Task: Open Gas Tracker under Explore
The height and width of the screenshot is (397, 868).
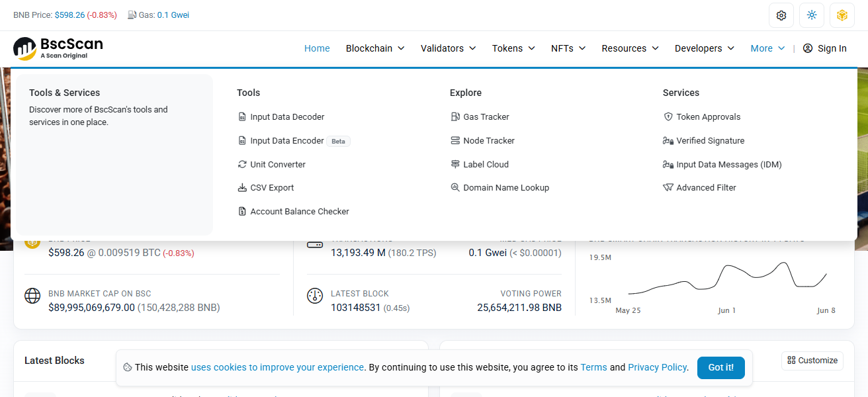Action: click(480, 117)
